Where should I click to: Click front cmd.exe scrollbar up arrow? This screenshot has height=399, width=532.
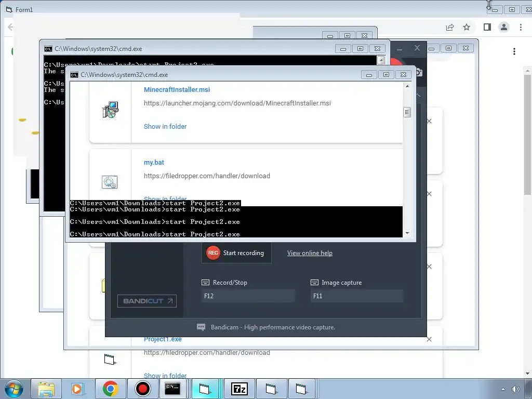pyautogui.click(x=407, y=86)
